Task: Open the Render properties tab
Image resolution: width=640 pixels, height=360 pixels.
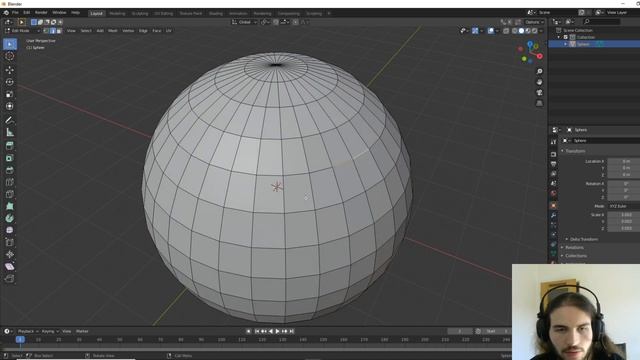Action: [x=553, y=154]
